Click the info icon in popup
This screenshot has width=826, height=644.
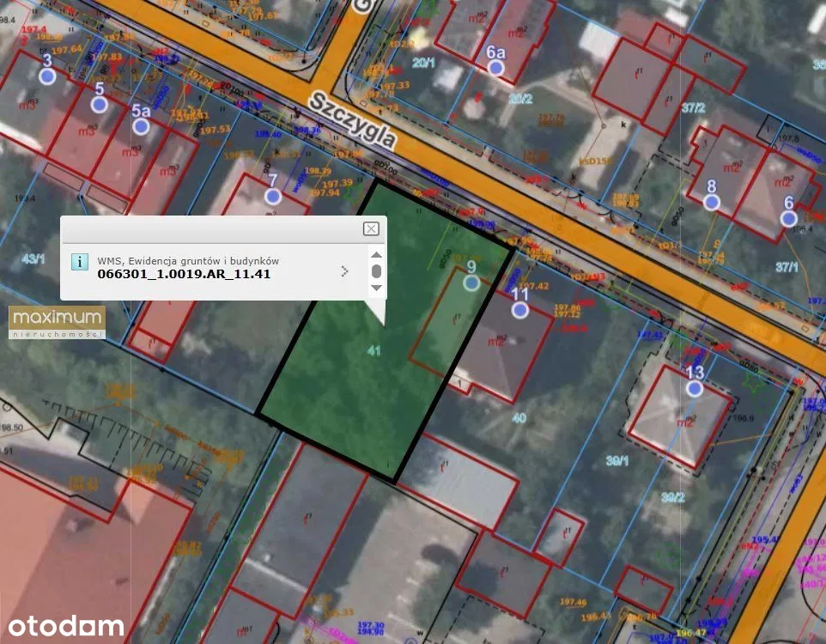pos(79,262)
